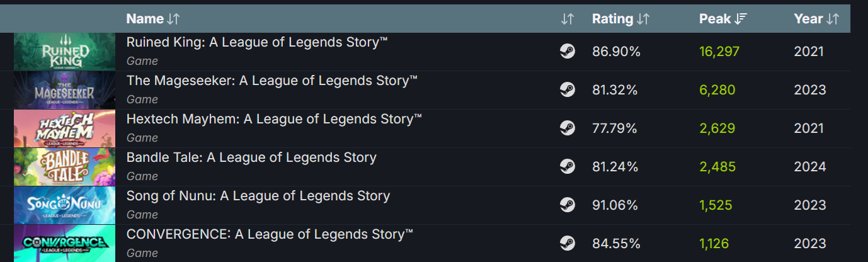The height and width of the screenshot is (262, 868).
Task: Click Steam icon for Song of Nunu row
Action: [x=567, y=205]
